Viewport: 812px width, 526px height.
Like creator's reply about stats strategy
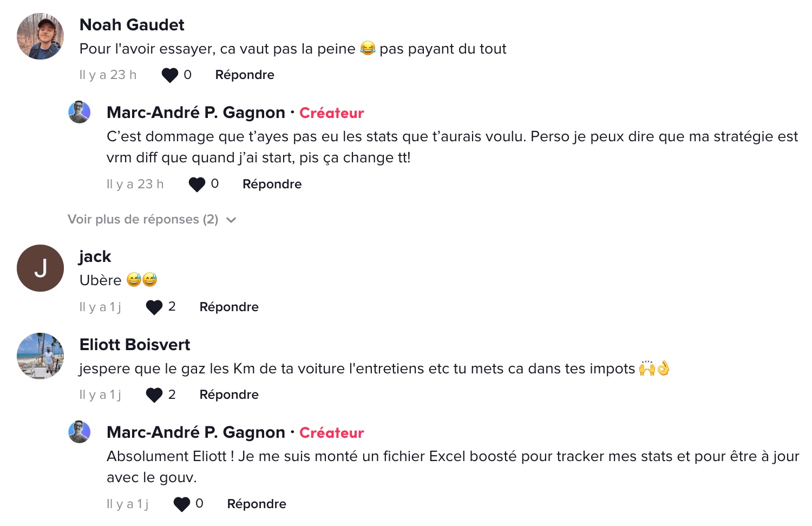[197, 185]
